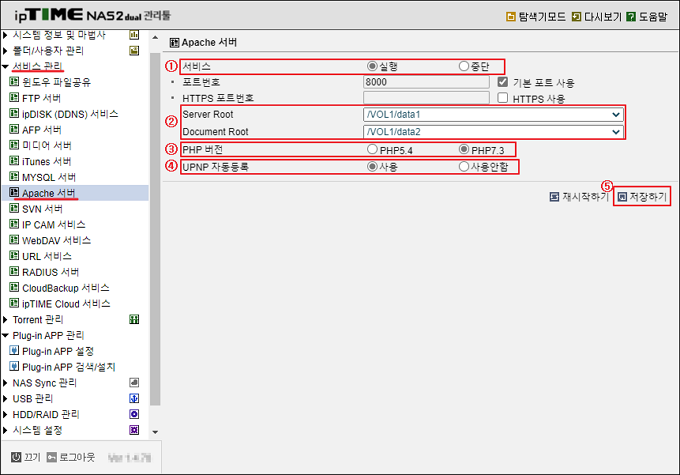This screenshot has height=475, width=680.
Task: Open MYSQL 서버 menu item
Action: click(x=49, y=177)
